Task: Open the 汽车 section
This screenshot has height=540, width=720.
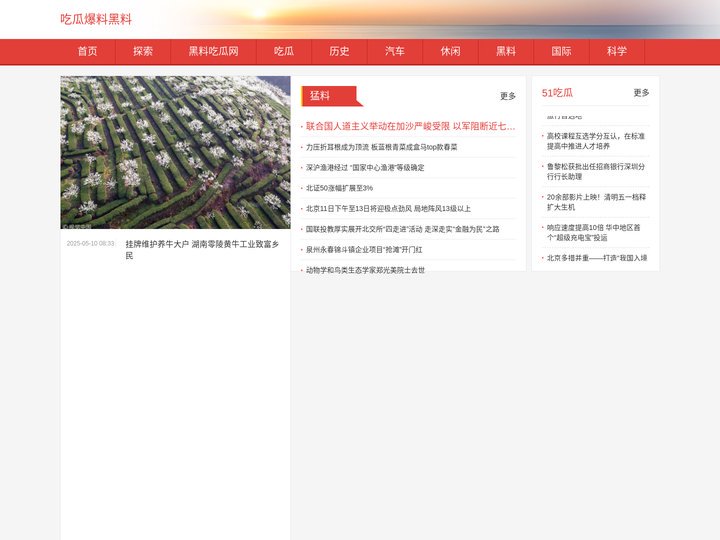Action: tap(395, 51)
